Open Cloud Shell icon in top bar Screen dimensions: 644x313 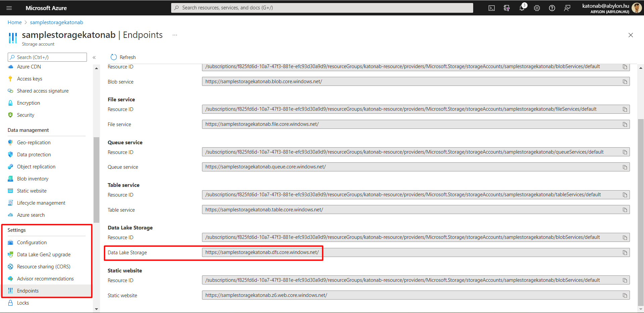(492, 8)
